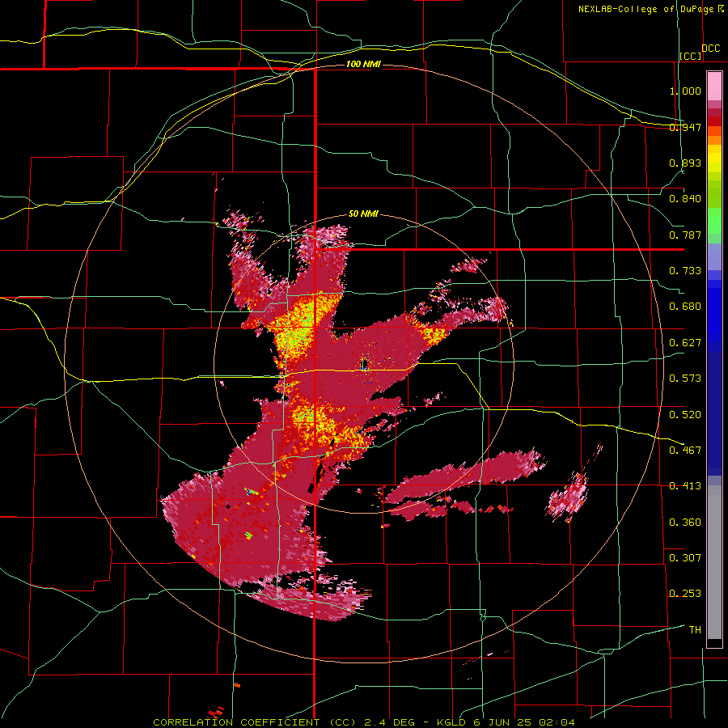Image resolution: width=728 pixels, height=728 pixels.
Task: Click the 0.307 value on the color scale
Action: pyautogui.click(x=685, y=558)
